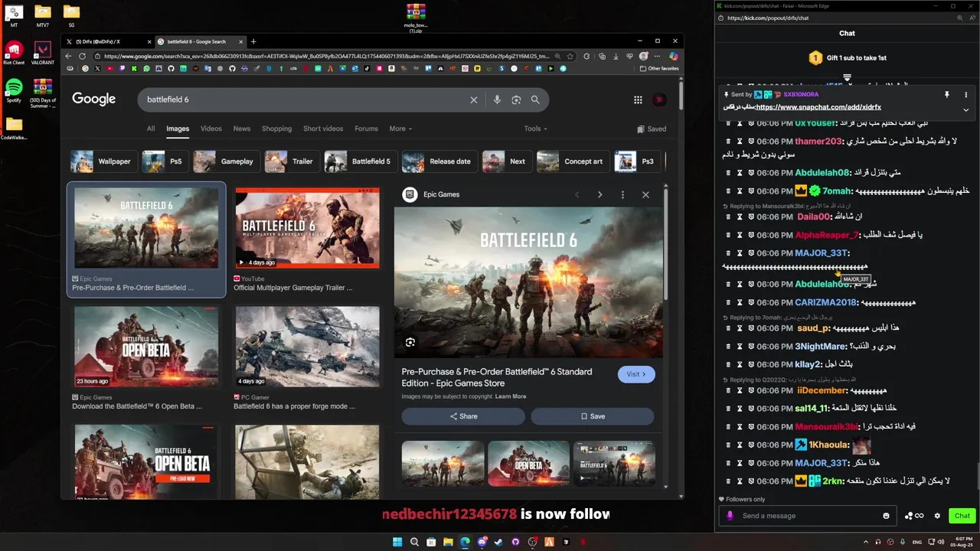
Task: Unpin the pinned chat message
Action: click(x=946, y=95)
